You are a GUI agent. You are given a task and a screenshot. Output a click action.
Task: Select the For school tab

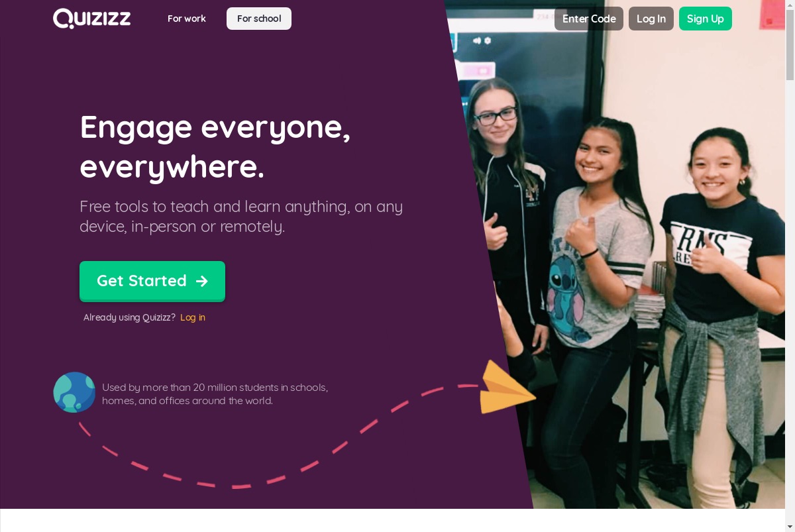(x=259, y=19)
